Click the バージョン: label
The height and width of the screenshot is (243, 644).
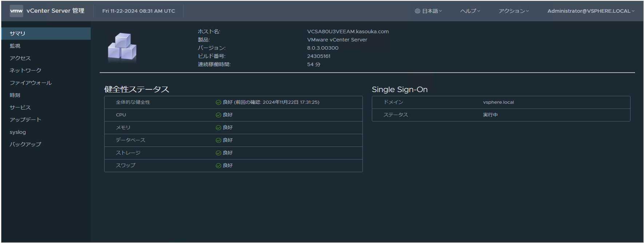[212, 48]
